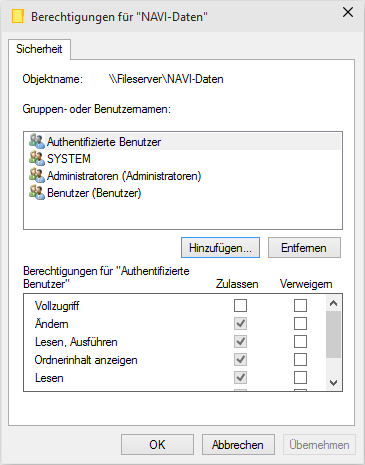Check Ordnerinhalt anzeigen Verweigern checkbox
365x465 pixels.
click(300, 359)
